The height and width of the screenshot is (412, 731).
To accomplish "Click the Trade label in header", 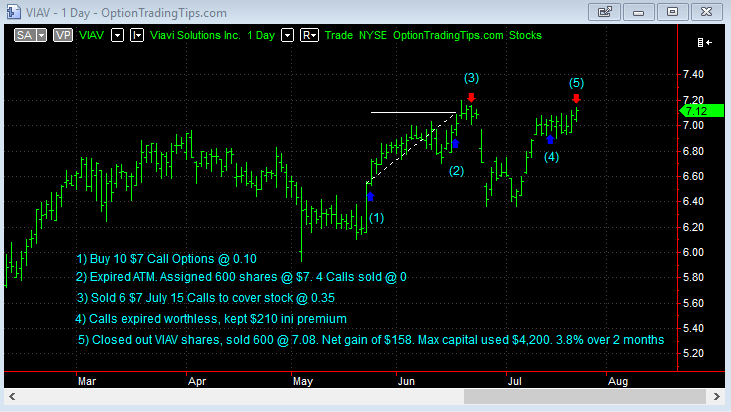I will pyautogui.click(x=339, y=35).
